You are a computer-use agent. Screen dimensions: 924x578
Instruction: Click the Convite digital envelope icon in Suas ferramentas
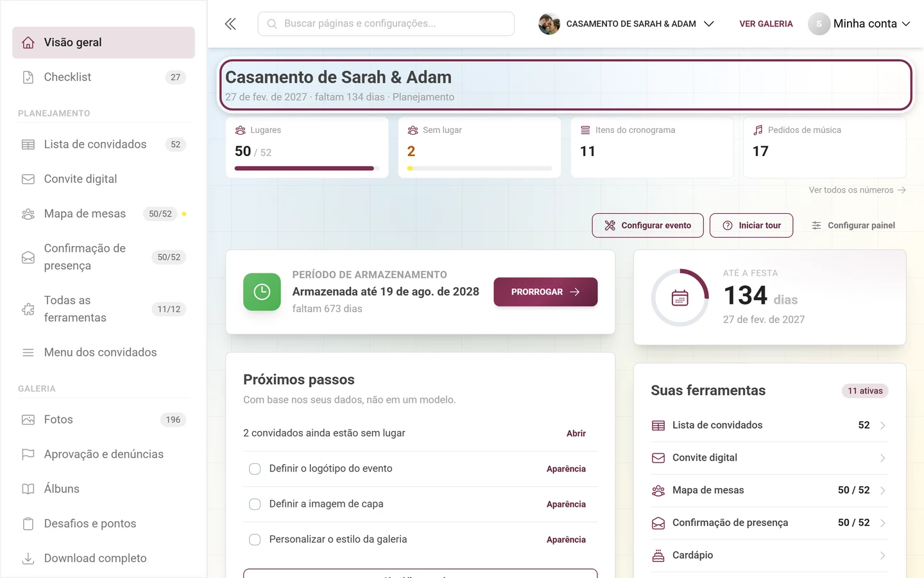click(x=658, y=458)
